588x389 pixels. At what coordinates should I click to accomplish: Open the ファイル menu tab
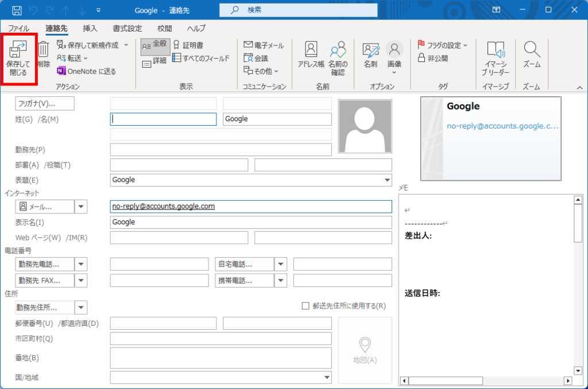click(x=18, y=28)
